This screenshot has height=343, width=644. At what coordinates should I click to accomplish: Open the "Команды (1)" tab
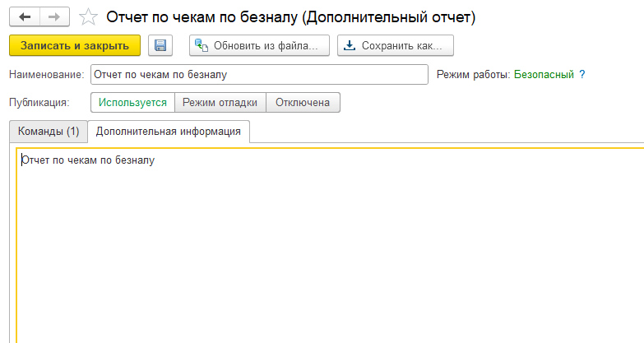(49, 132)
